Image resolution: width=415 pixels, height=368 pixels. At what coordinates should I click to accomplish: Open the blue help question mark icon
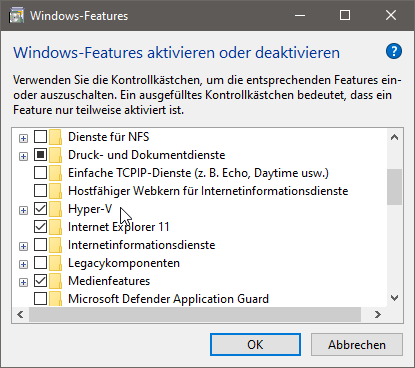394,51
